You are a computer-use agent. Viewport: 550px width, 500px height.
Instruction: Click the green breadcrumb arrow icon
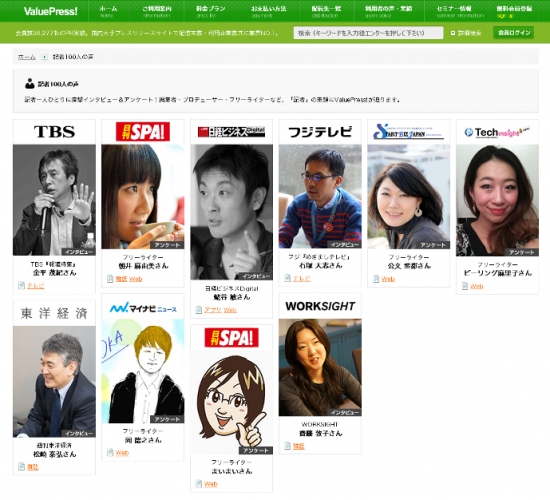point(45,57)
